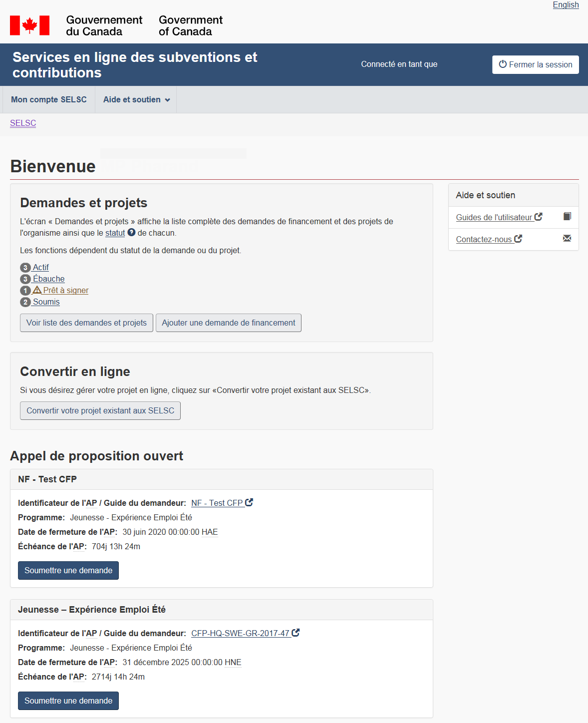The width and height of the screenshot is (588, 723).
Task: Click Soumettre une demande under NF - Test CFP
Action: 68,571
